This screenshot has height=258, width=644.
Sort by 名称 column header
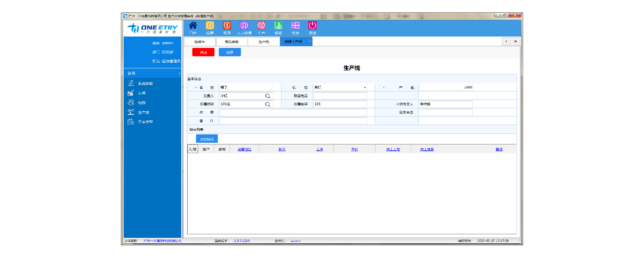pos(282,149)
